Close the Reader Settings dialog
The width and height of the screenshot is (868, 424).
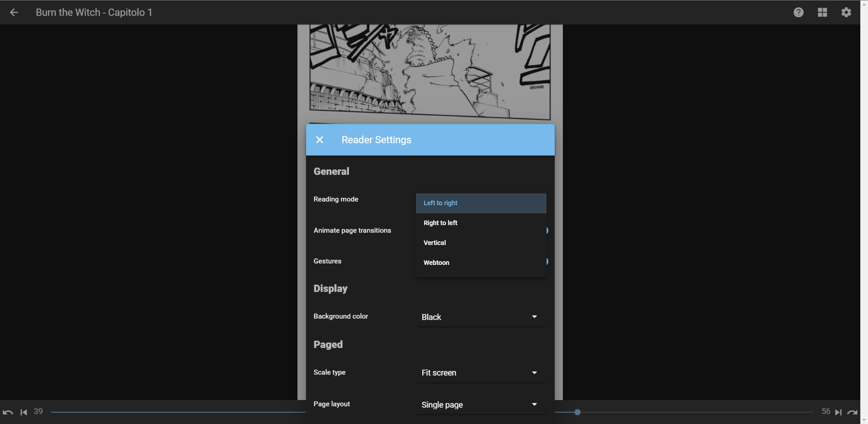[320, 140]
